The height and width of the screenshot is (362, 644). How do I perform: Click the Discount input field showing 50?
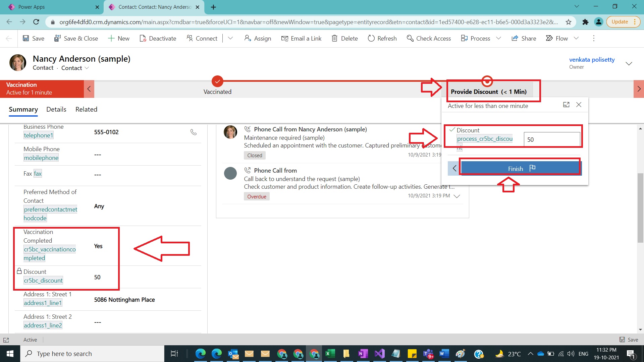pyautogui.click(x=552, y=139)
